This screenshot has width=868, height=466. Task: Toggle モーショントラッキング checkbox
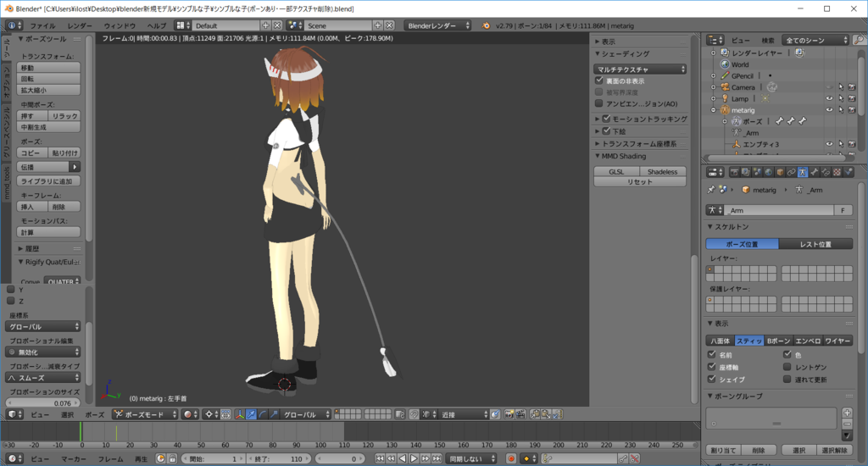point(607,119)
